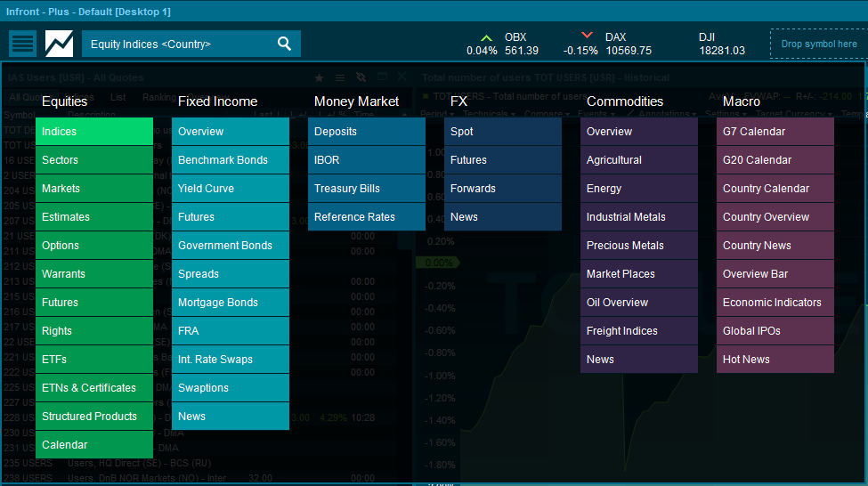868x486 pixels.
Task: Open Int. Rate Swaps
Action: point(231,360)
